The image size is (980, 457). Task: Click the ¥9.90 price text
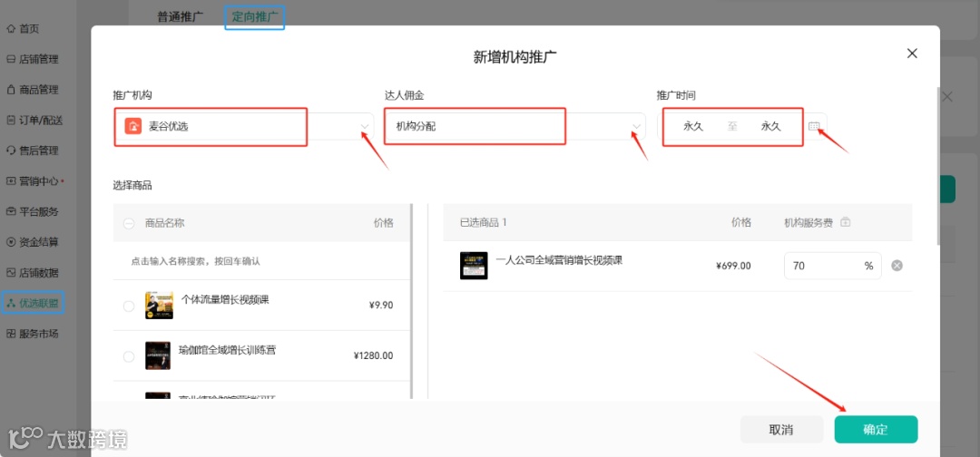point(381,306)
